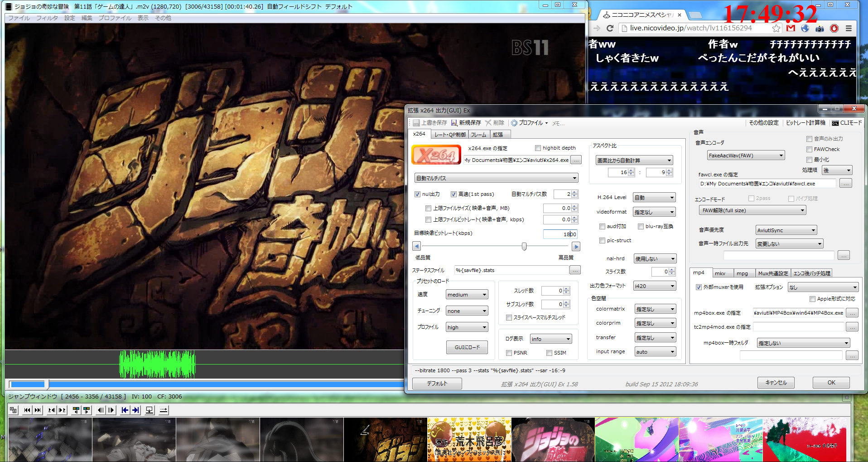Adjust the bitrate quality slider handle
The width and height of the screenshot is (868, 462).
524,246
